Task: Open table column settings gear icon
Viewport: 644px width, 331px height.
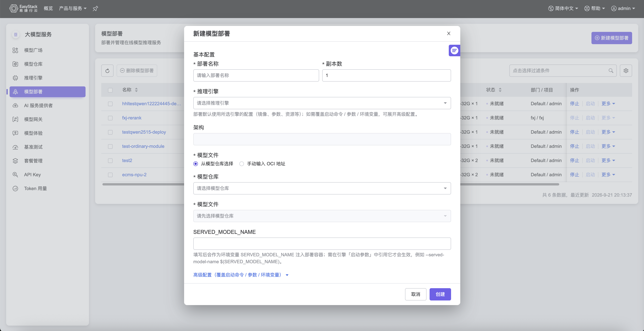Action: pos(626,71)
